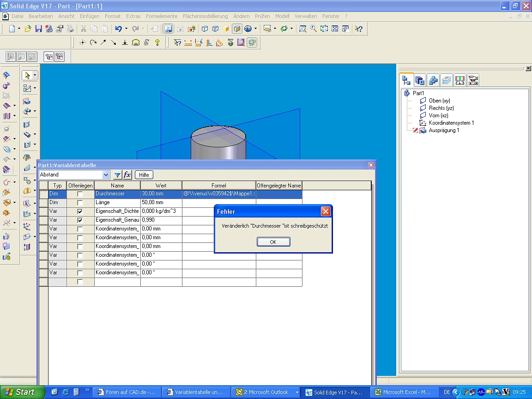Screen dimensions: 532x399
Task: Click the Hilfe button in Variablentabelle
Action: (144, 175)
